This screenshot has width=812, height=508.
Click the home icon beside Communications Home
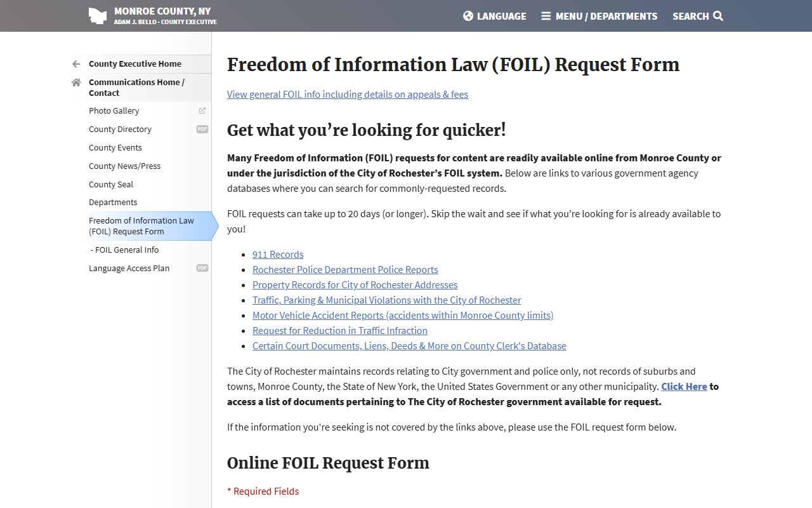click(76, 83)
